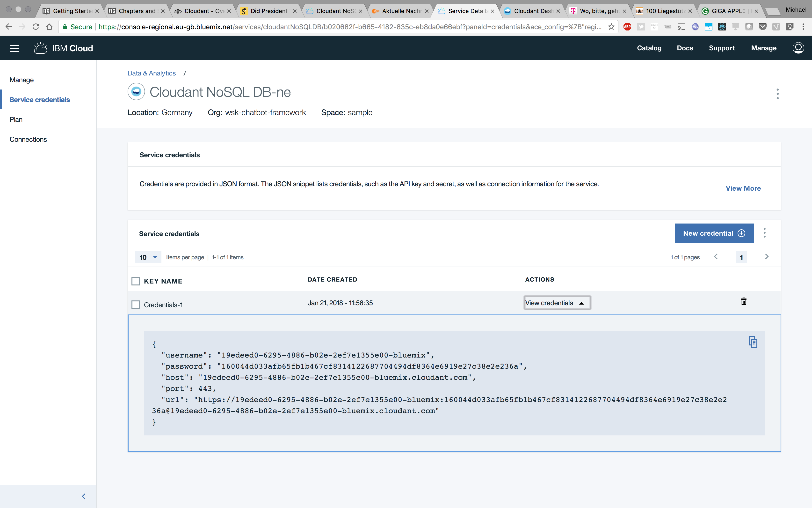Click the username value in JSON

pos(323,355)
